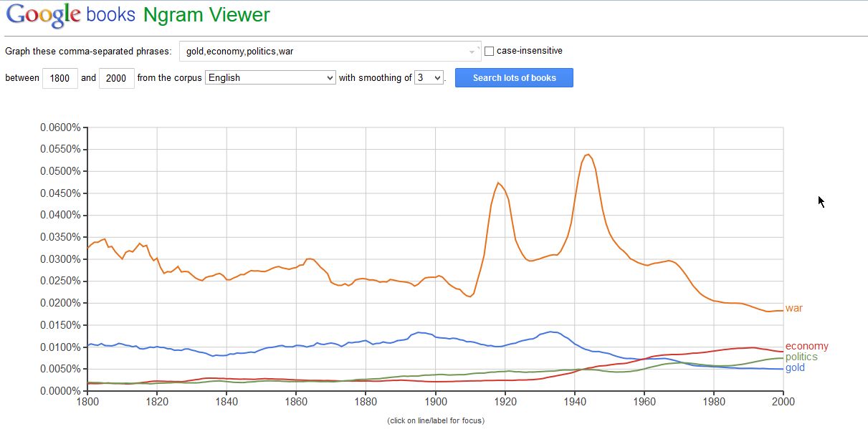This screenshot has height=429, width=868.
Task: Select the economy label on the right
Action: coord(808,345)
